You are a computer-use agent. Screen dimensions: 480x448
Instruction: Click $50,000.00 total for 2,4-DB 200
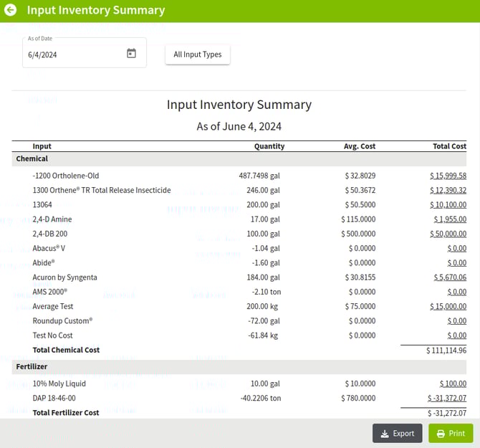(x=448, y=234)
